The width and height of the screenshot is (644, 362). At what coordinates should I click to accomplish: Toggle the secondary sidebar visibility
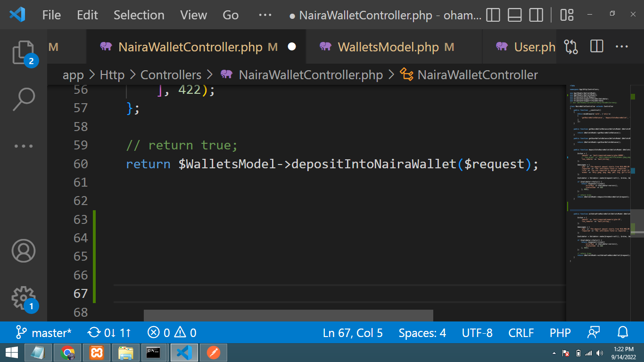tap(536, 15)
